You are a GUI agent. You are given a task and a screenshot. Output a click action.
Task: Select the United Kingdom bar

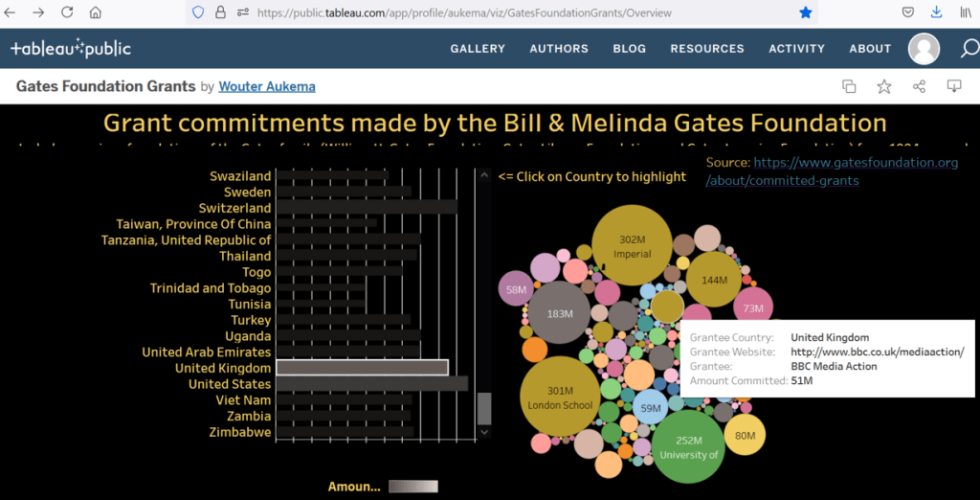coord(362,368)
